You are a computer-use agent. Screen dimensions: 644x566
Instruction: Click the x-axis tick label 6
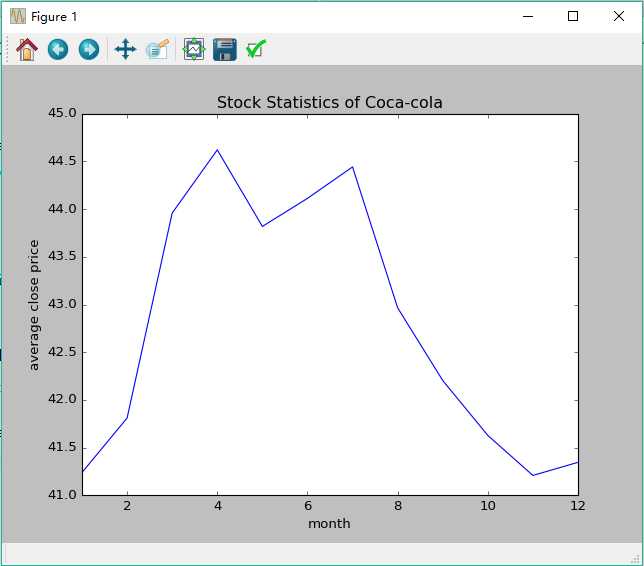tap(308, 506)
